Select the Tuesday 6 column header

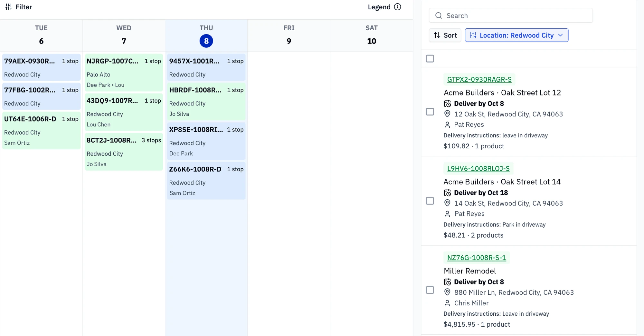coord(41,35)
